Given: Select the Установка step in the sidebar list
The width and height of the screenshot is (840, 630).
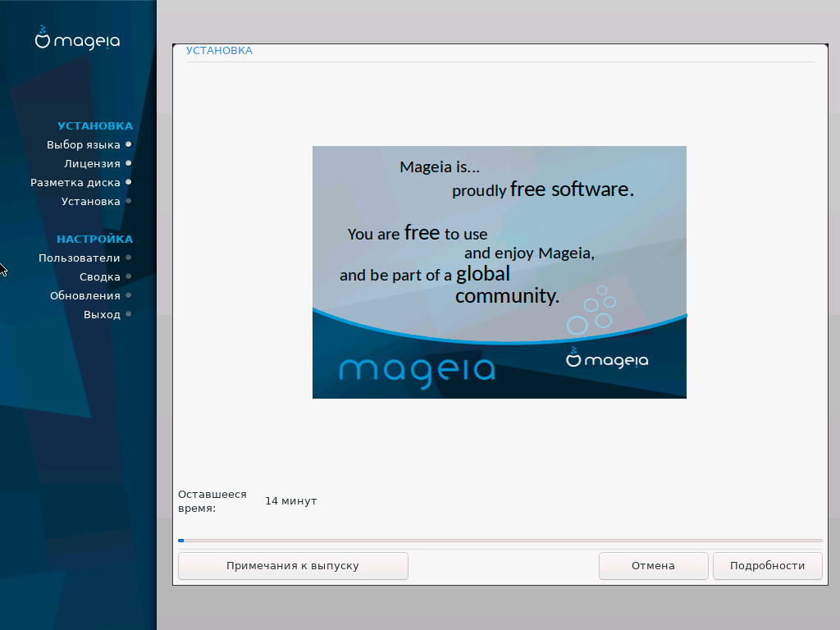Looking at the screenshot, I should coord(91,202).
